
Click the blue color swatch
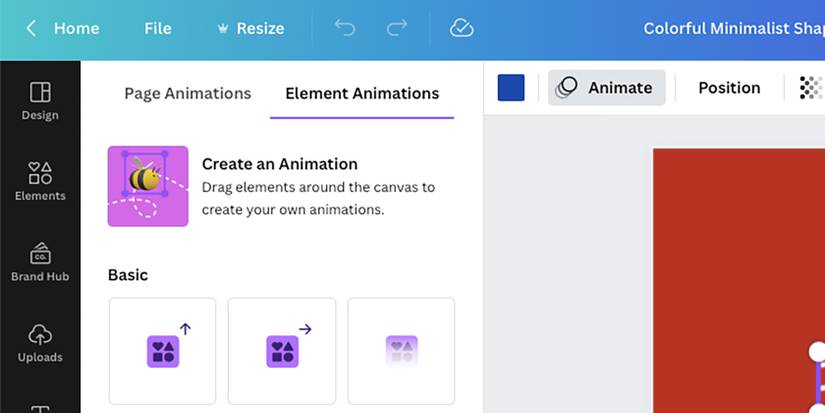pos(511,88)
